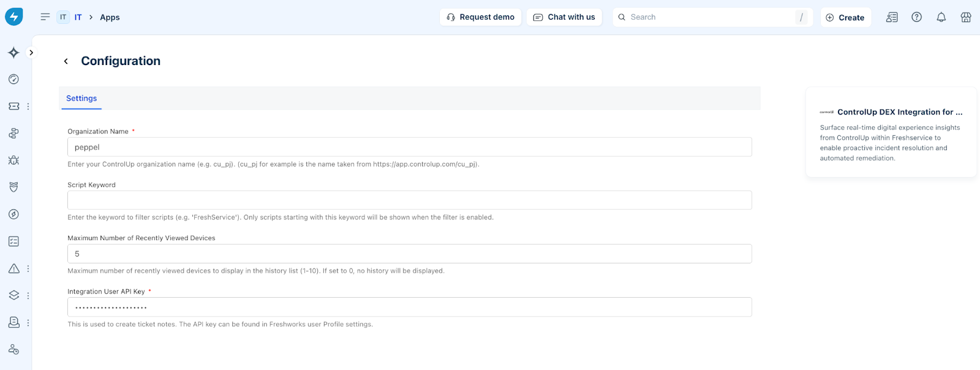Click the 'Surface real-time digital experience insights' description
The width and height of the screenshot is (980, 370).
coord(890,143)
